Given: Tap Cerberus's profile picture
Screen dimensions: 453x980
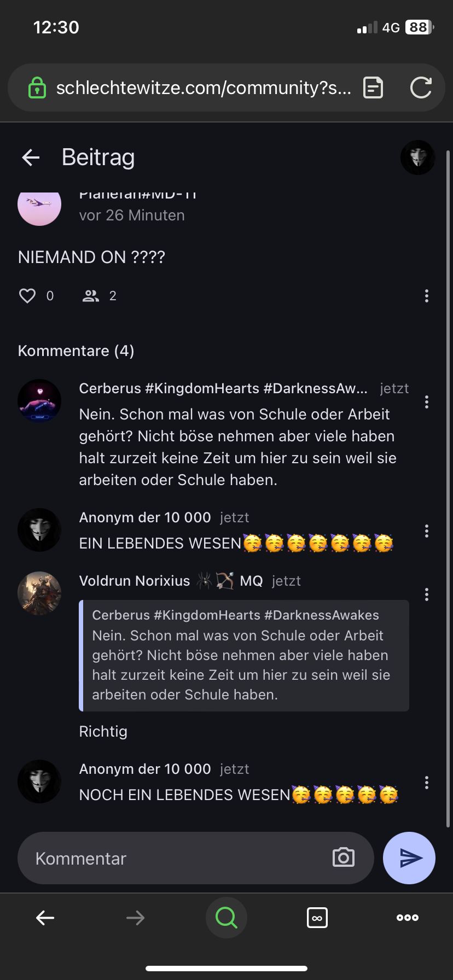Looking at the screenshot, I should coord(39,401).
